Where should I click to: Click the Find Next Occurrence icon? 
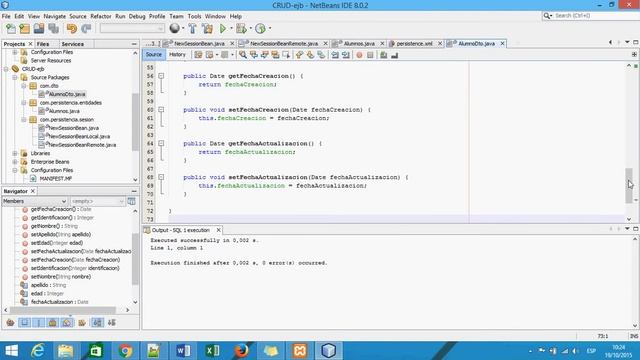coord(264,55)
